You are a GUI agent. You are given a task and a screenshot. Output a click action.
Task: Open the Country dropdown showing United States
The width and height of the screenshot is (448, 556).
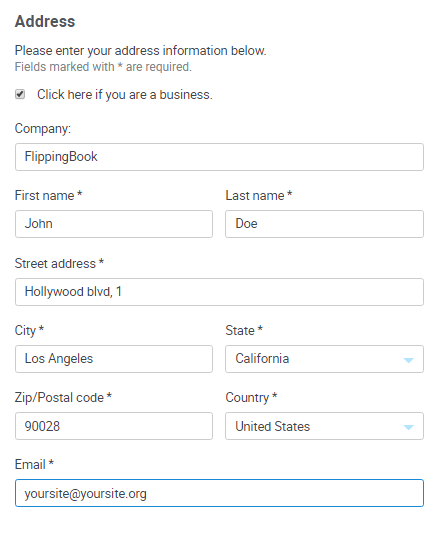(x=325, y=426)
